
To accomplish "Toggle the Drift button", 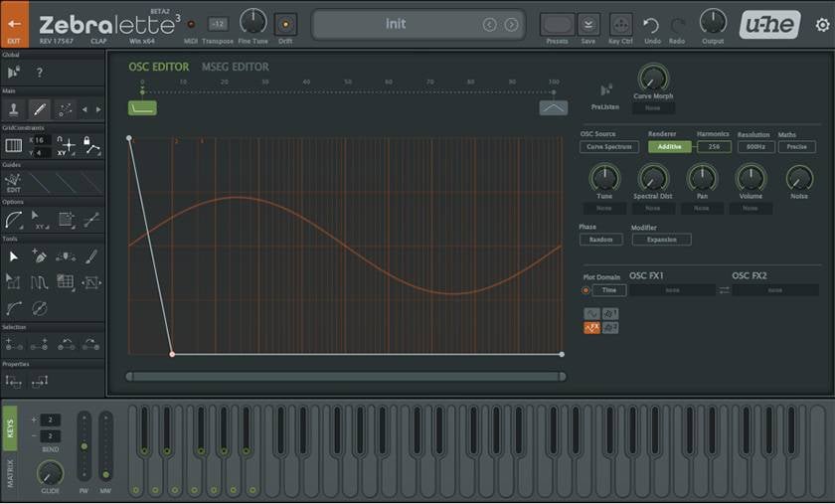I will point(285,25).
